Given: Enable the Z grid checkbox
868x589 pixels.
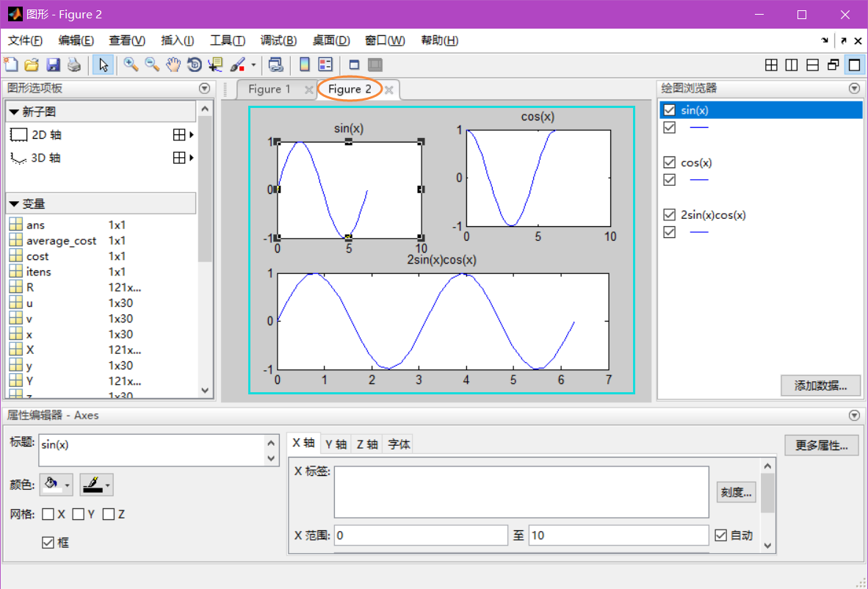Looking at the screenshot, I should tap(109, 514).
